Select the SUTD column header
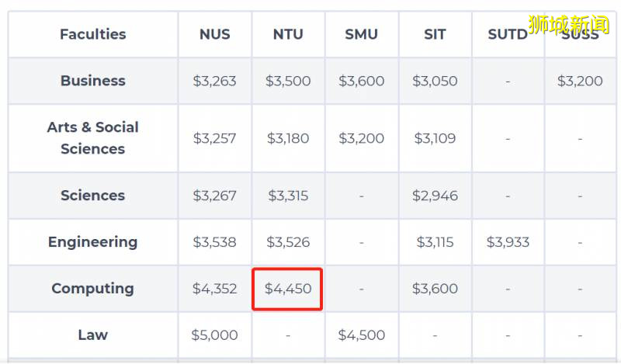 click(508, 34)
